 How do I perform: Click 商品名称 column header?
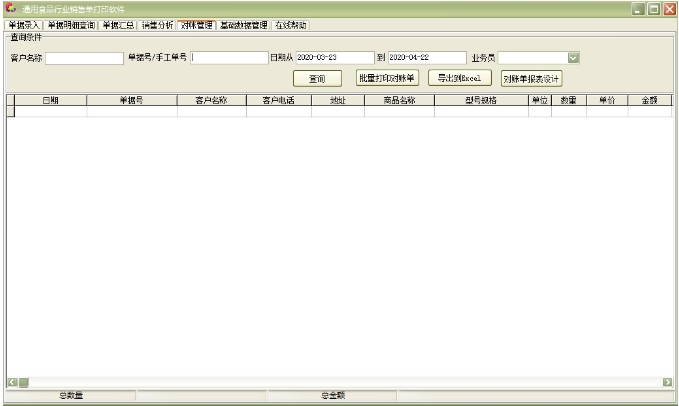[x=399, y=100]
